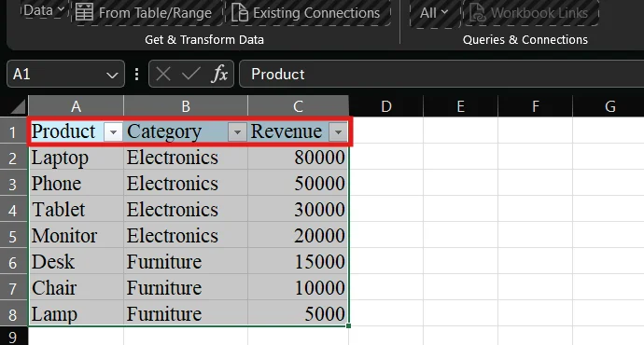Image resolution: width=644 pixels, height=345 pixels.
Task: Select row 5 header
Action: (13, 236)
